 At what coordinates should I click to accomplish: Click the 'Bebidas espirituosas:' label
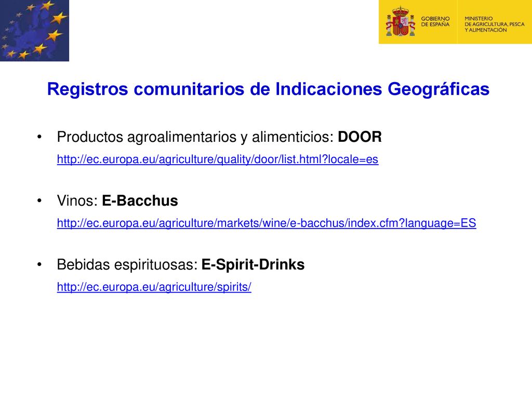coord(127,264)
